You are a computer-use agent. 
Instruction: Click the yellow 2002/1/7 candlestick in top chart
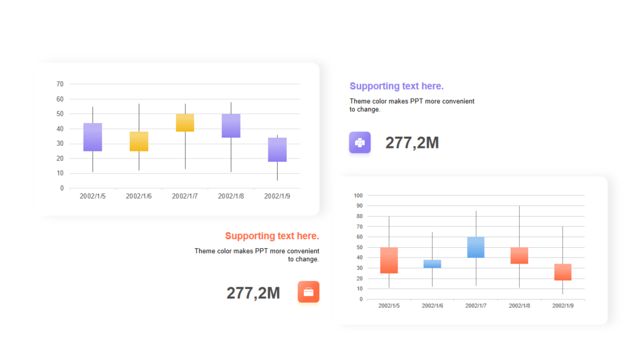click(185, 123)
